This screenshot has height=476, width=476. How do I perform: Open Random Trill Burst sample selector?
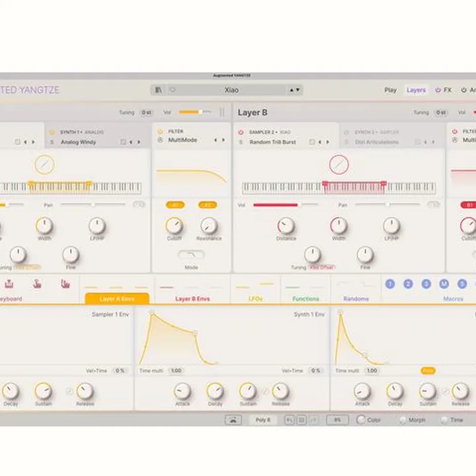272,142
